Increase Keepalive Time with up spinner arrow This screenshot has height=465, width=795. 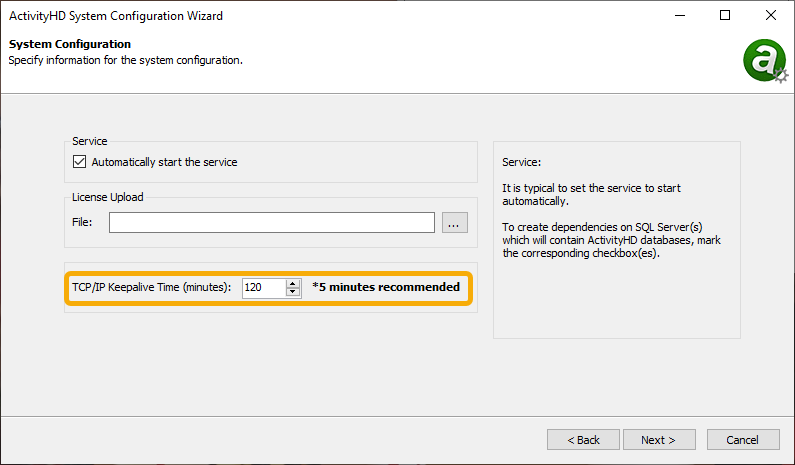click(x=293, y=283)
